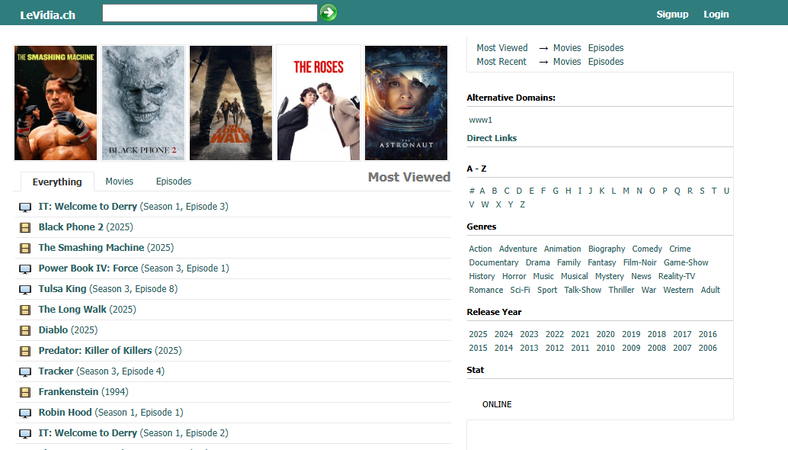Click the TV icon beside Robin Hood
Screen dimensions: 788x450
click(x=25, y=413)
